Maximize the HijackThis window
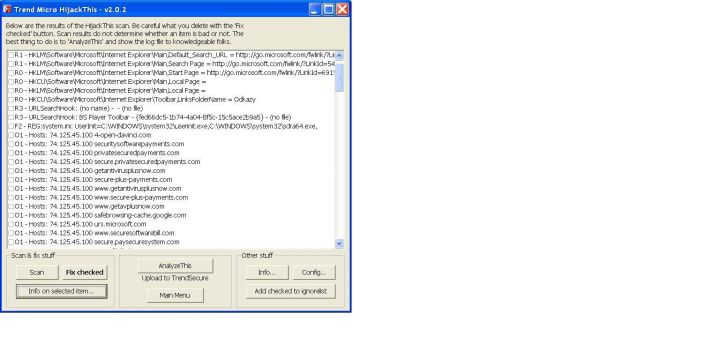The image size is (720, 360). (328, 9)
